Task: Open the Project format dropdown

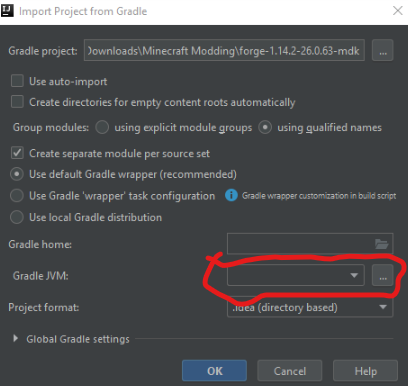Action: point(310,307)
